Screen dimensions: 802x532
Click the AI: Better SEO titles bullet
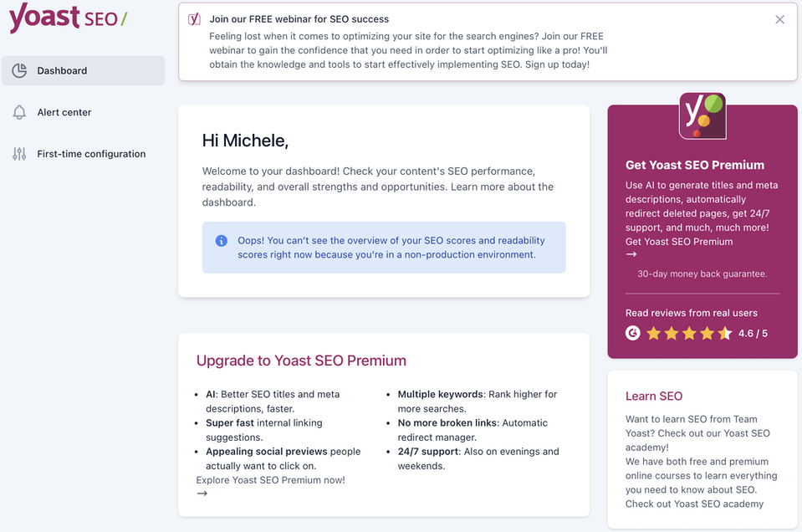[x=273, y=402]
